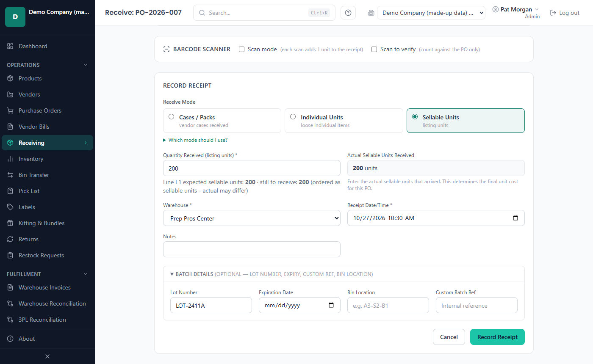Click the Kitting & Bundles gift icon
The image size is (593, 364).
pyautogui.click(x=10, y=223)
